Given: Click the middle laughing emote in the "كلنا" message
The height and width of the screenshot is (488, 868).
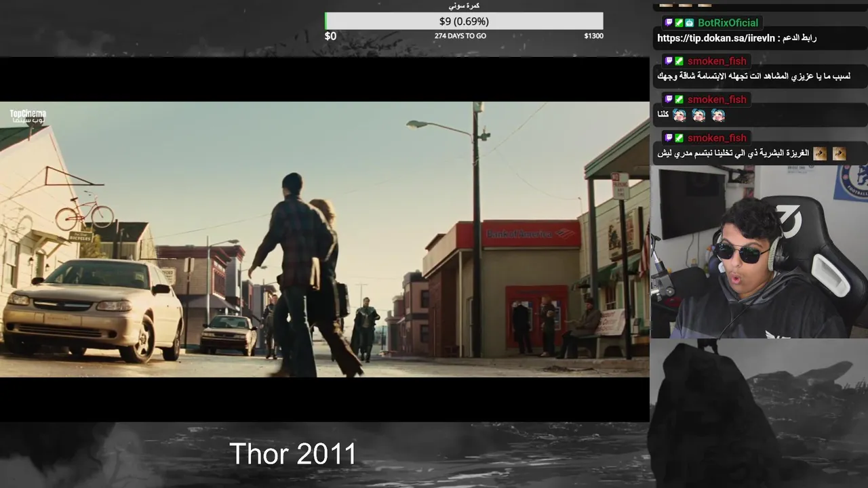Looking at the screenshot, I should [x=699, y=115].
